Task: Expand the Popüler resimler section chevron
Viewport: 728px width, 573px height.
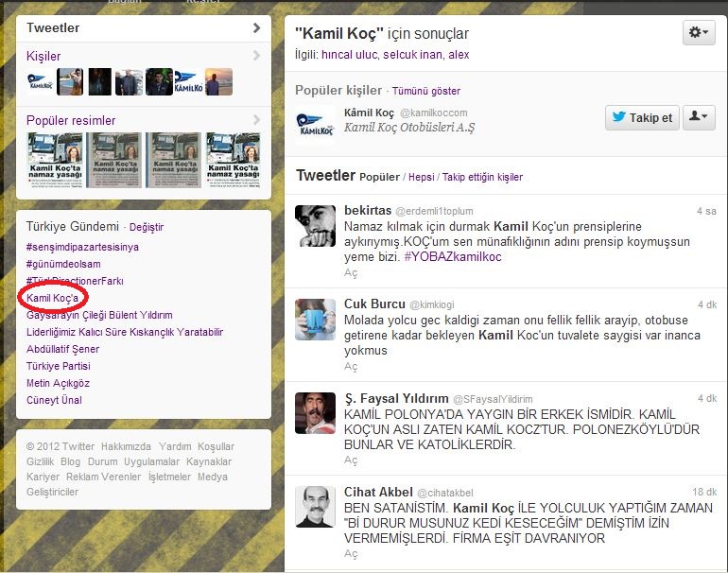Action: point(256,120)
